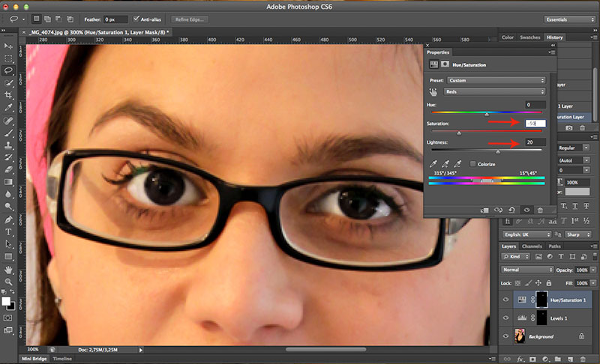Click the clip-to-layer icon in Properties

click(484, 210)
